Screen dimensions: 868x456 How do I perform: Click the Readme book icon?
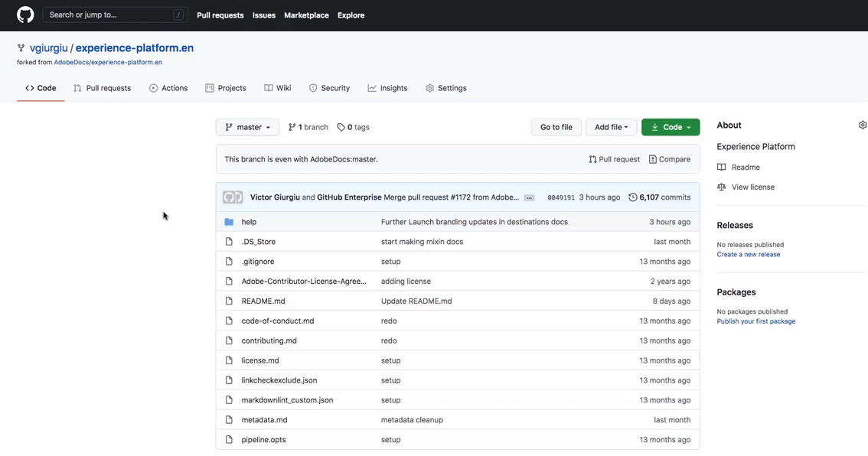(x=721, y=168)
